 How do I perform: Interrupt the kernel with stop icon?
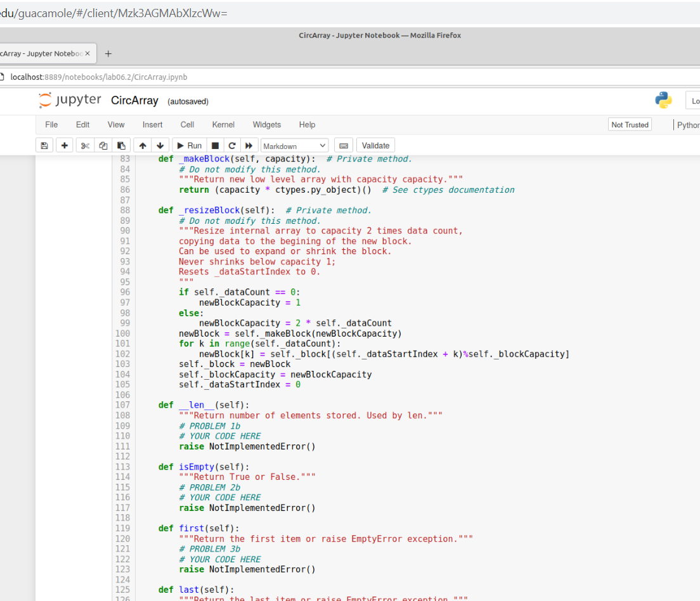[x=214, y=145]
